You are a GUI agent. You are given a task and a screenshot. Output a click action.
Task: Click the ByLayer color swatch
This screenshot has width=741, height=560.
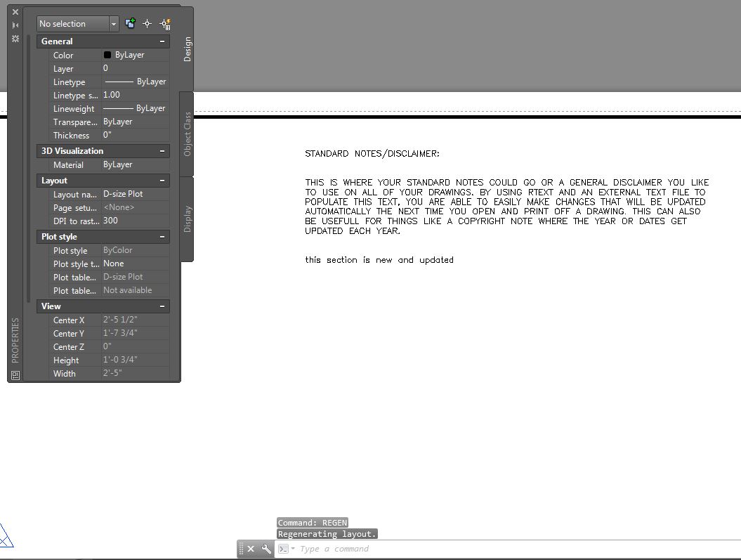(x=107, y=55)
